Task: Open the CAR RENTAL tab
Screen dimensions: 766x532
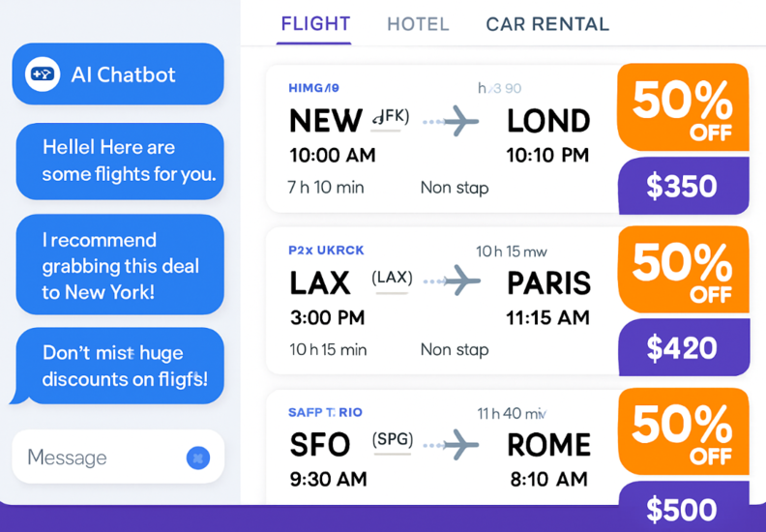Action: click(x=547, y=24)
